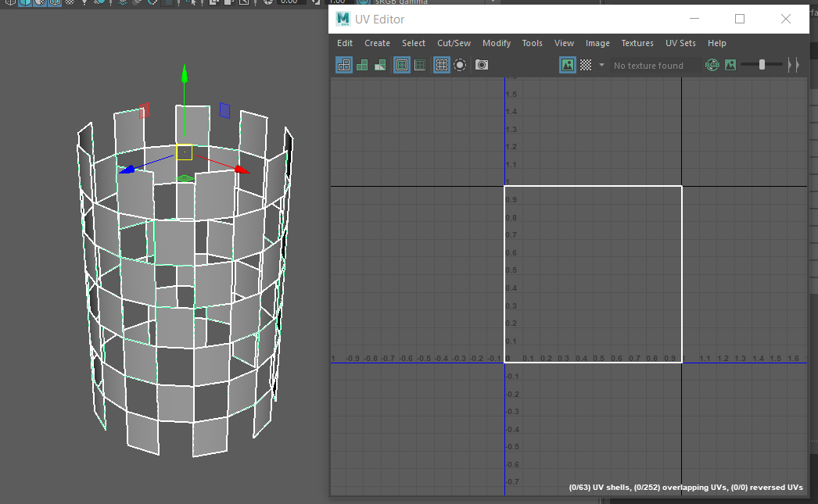Screen dimensions: 818x504
Task: Toggle shell borders display icon
Action: click(420, 65)
